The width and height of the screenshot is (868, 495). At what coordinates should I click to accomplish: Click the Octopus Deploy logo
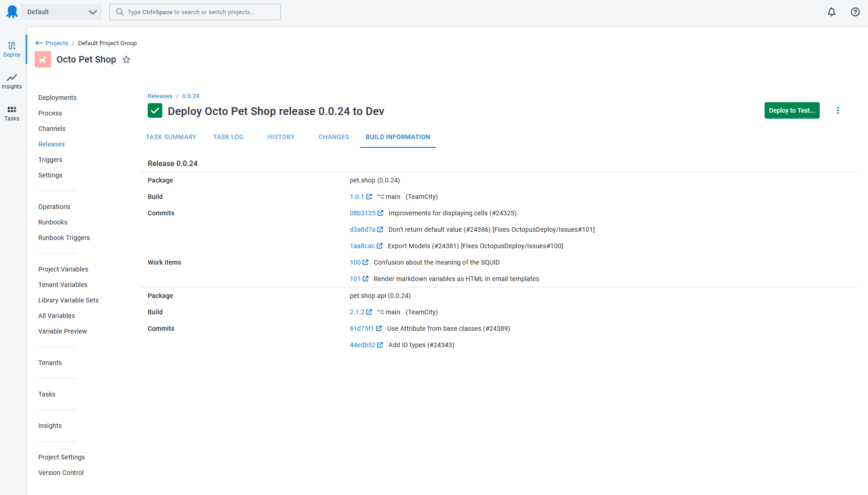coord(12,12)
